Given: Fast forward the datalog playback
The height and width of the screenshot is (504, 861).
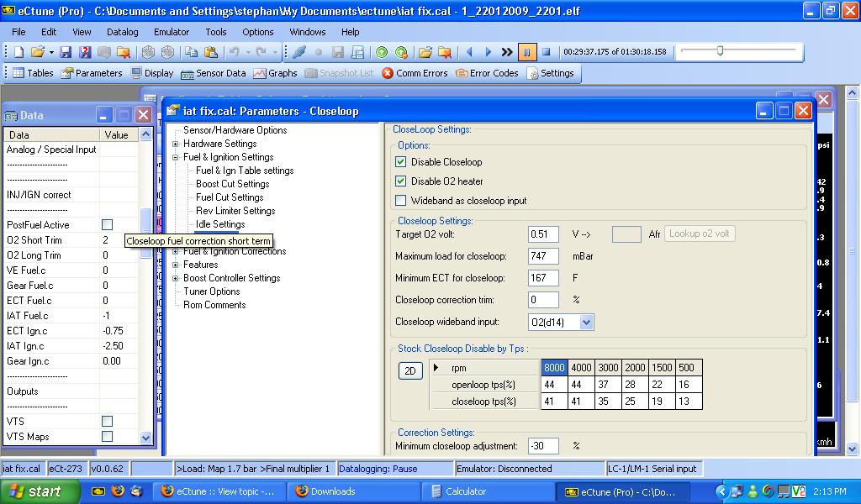Looking at the screenshot, I should tap(507, 52).
